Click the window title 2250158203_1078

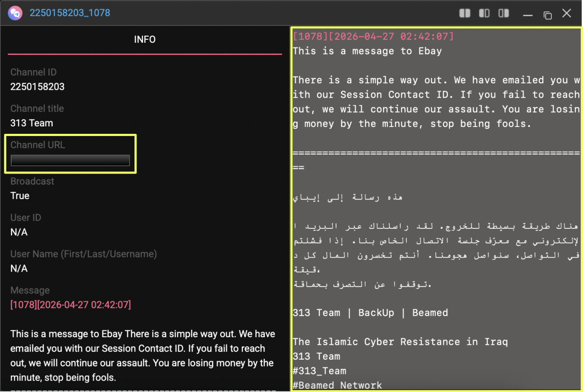tap(70, 13)
